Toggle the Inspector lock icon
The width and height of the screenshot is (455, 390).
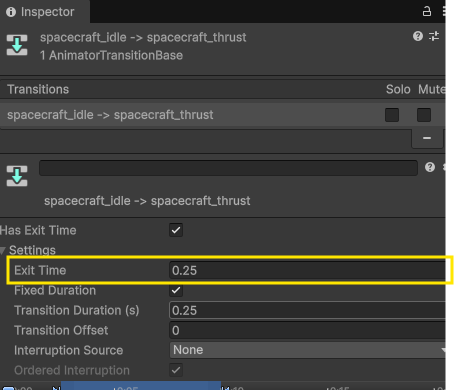(427, 11)
